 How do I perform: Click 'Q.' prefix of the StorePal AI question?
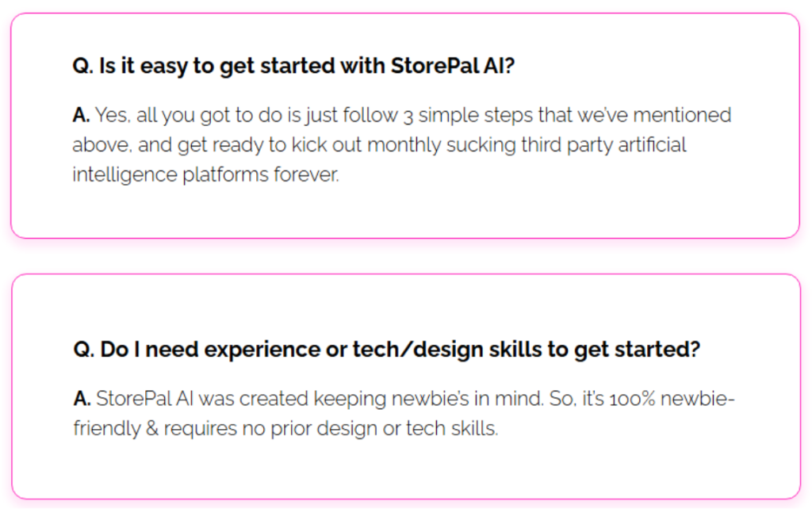click(x=82, y=67)
